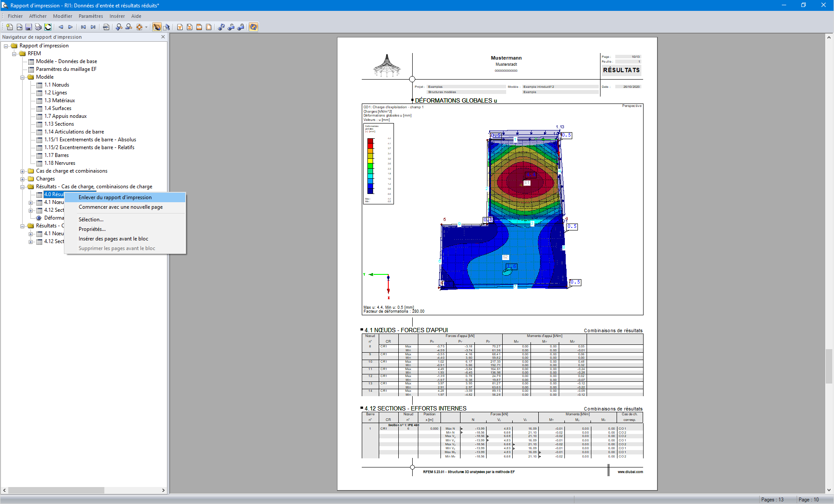The height and width of the screenshot is (504, 834).
Task: Select the 1.18 Nervures entry
Action: [x=60, y=163]
